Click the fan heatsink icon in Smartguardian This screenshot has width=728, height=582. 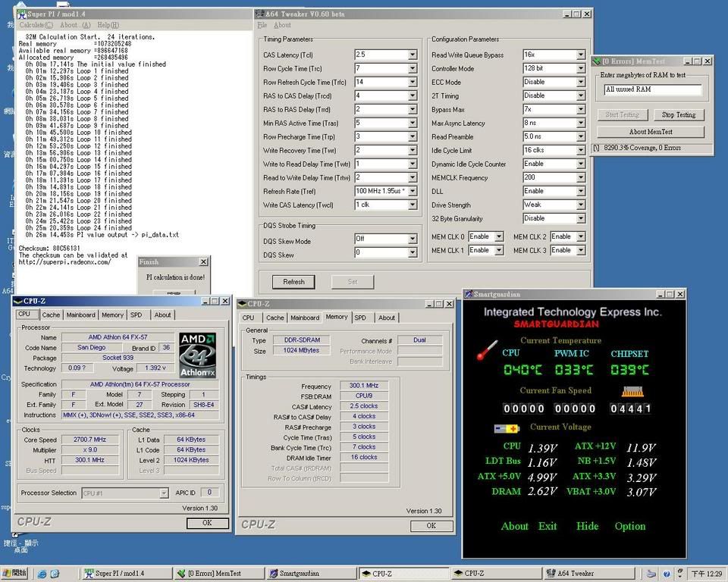632,391
